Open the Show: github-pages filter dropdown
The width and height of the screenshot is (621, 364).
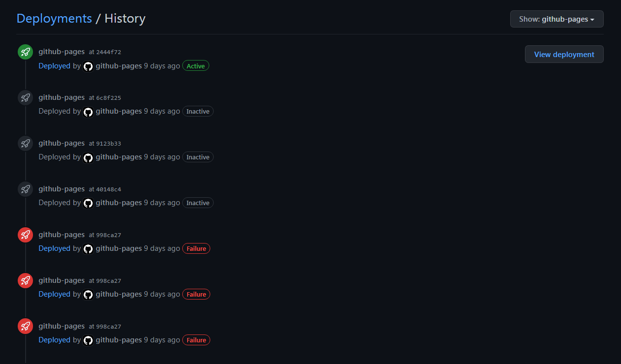556,19
